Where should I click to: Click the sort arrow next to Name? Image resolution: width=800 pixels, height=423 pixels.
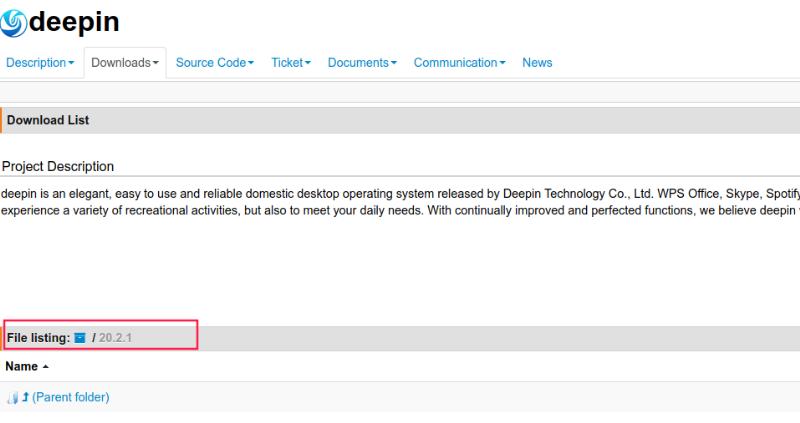[x=46, y=367]
